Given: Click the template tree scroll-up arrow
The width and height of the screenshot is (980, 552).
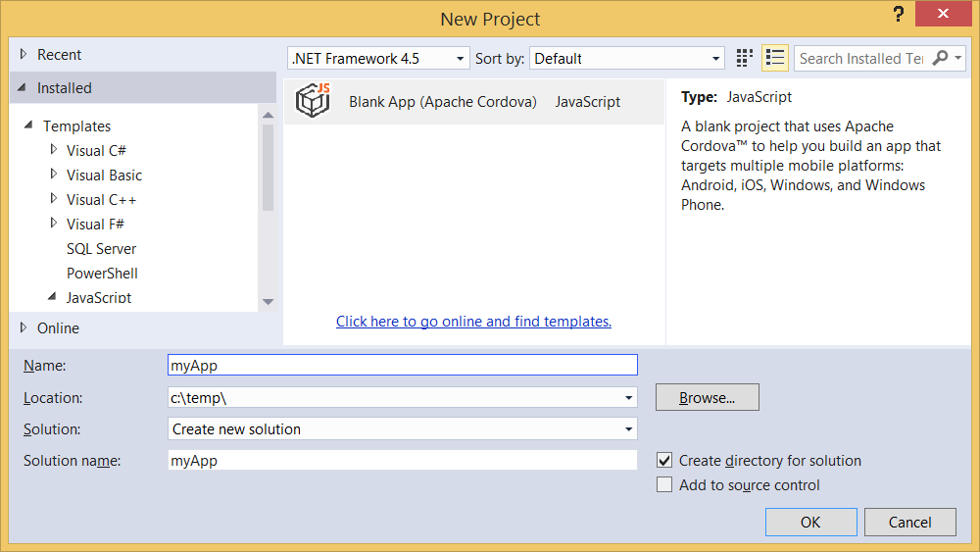Looking at the screenshot, I should (x=269, y=115).
